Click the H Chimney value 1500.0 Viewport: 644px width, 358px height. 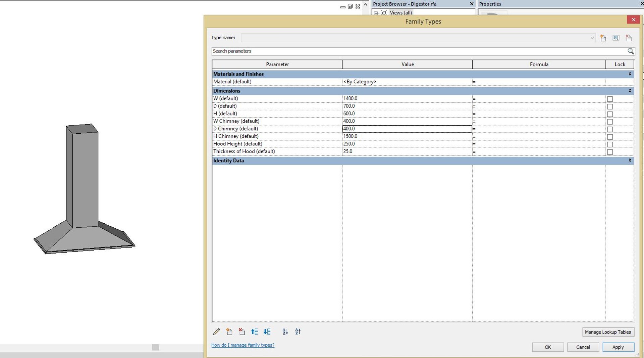pyautogui.click(x=407, y=136)
